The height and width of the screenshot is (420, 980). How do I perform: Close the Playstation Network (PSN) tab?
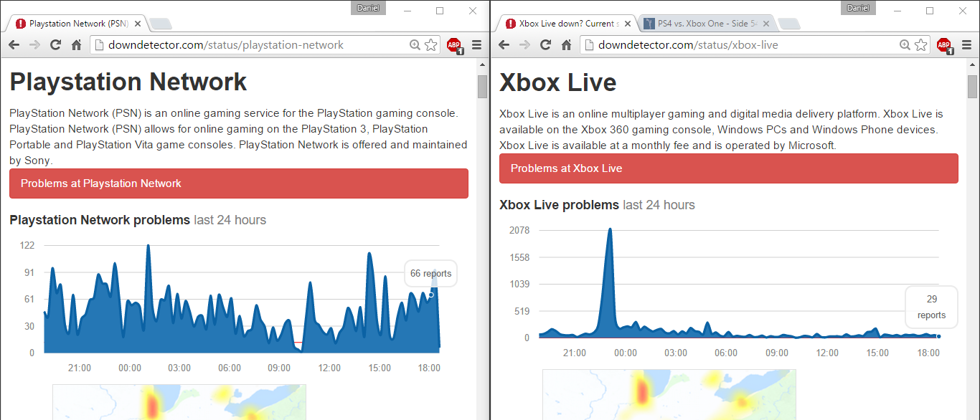click(137, 24)
